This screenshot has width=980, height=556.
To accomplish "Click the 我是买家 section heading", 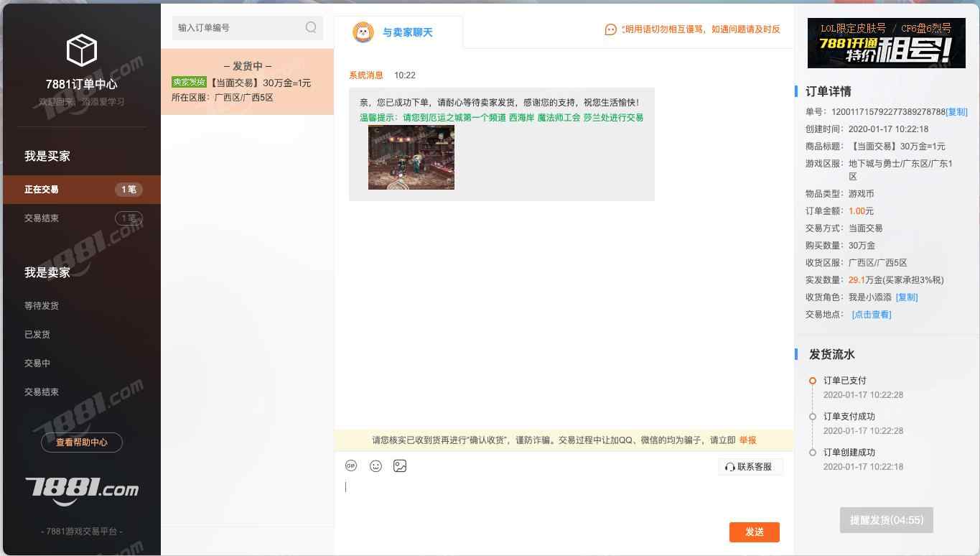I will point(47,157).
